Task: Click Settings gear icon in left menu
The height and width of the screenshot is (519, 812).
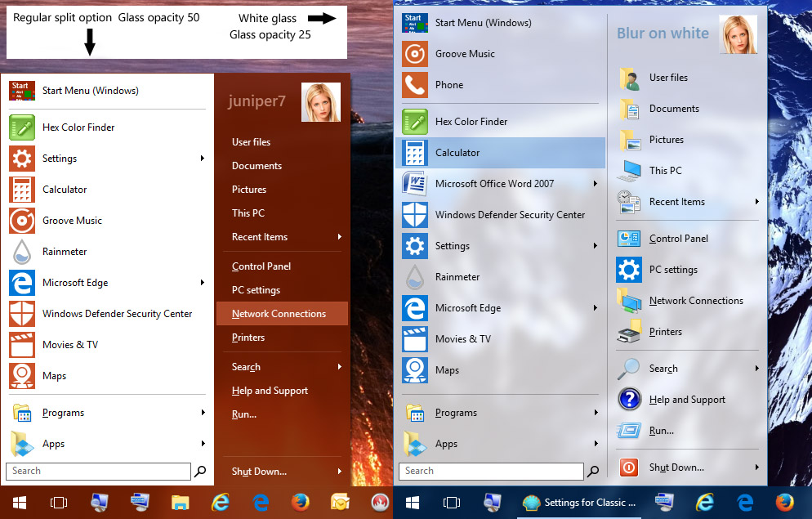Action: [x=22, y=159]
